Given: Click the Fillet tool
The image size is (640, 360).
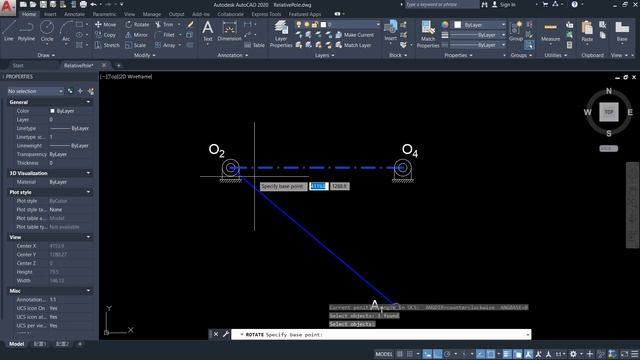Looking at the screenshot, I should [165, 35].
